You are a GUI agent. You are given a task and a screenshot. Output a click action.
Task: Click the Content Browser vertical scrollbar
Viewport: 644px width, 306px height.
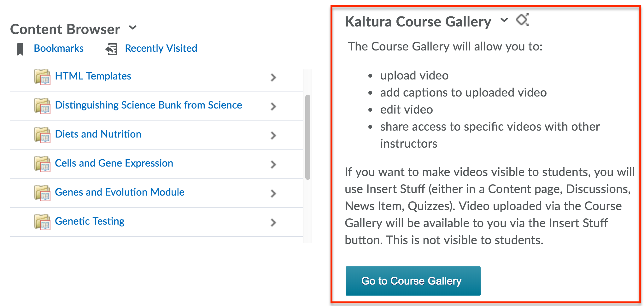coord(308,137)
